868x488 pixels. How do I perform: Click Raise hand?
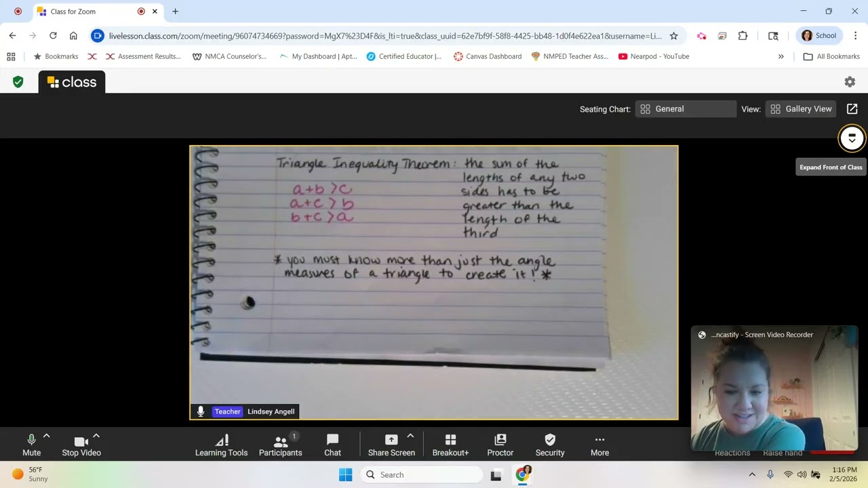[783, 453]
